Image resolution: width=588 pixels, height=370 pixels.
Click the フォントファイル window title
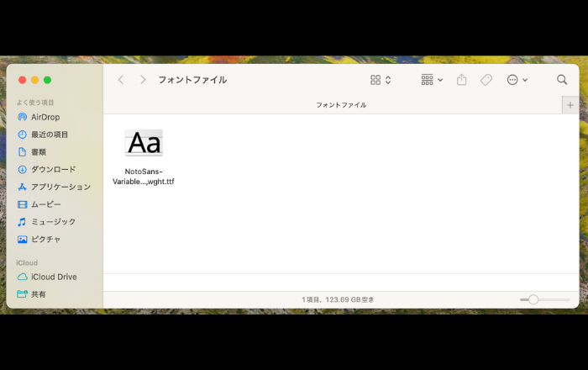(192, 80)
